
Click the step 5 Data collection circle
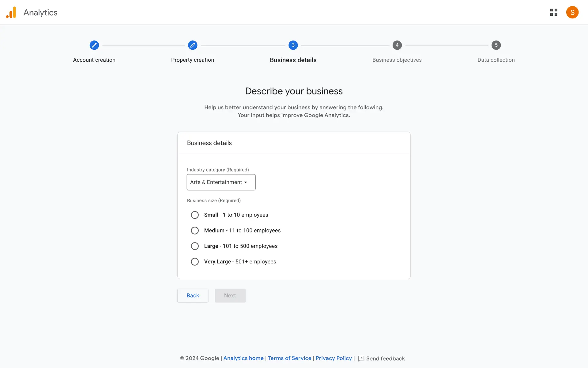pyautogui.click(x=496, y=45)
